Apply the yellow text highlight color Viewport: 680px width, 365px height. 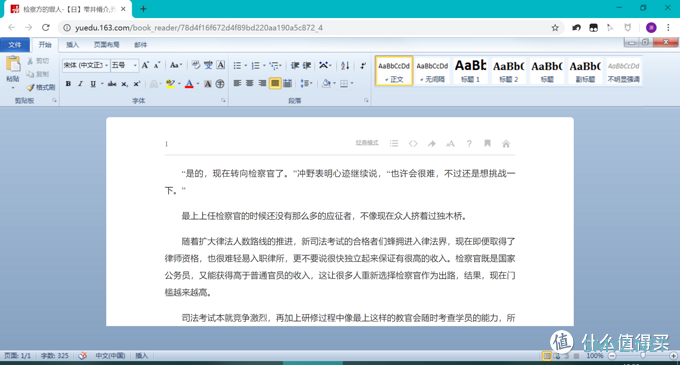[170, 84]
